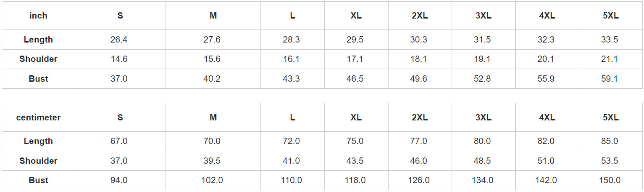The width and height of the screenshot is (644, 192).
Task: Click the 'centimeter' table header cell
Action: 38,118
